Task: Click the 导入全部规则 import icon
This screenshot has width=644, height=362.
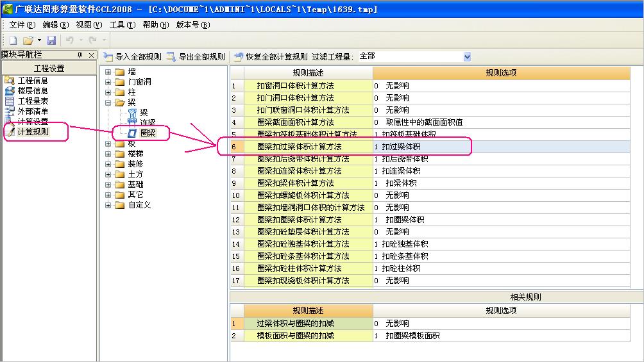Action: (x=108, y=56)
